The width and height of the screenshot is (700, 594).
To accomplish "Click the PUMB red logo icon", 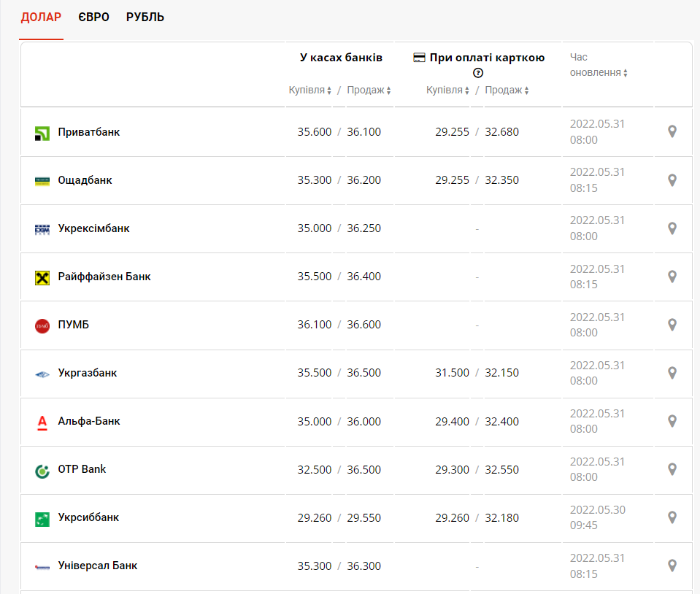I will (x=42, y=325).
